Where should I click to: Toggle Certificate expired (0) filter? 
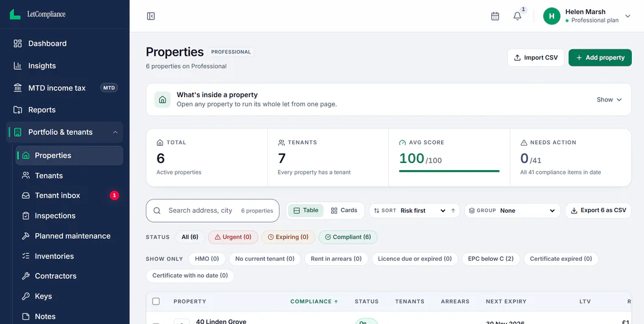[561, 258]
